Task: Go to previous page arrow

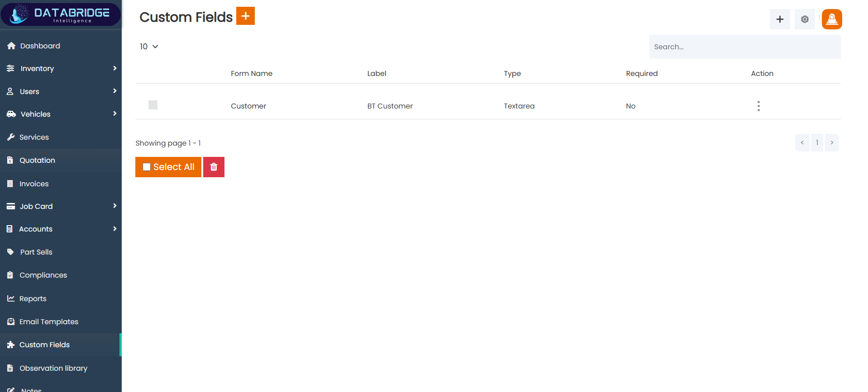Action: click(802, 142)
